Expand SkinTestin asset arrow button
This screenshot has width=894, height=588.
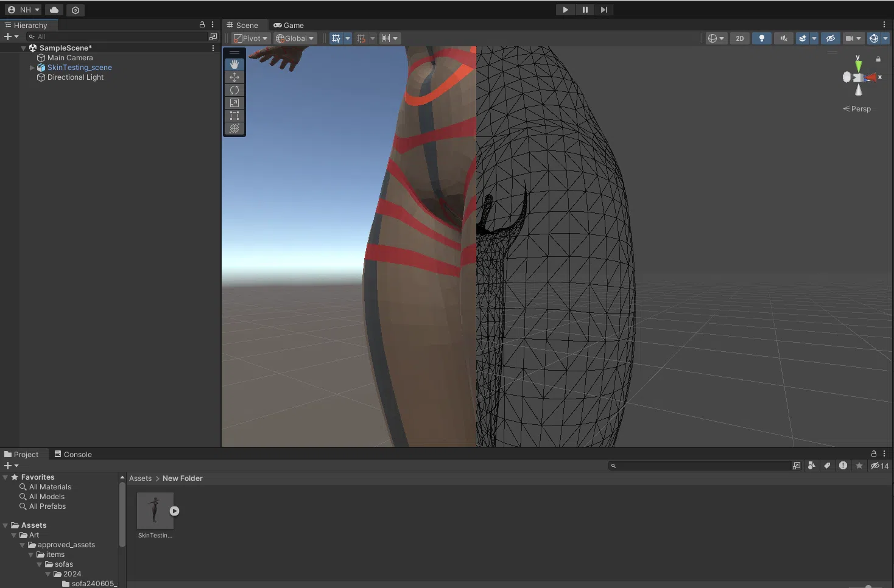click(175, 511)
